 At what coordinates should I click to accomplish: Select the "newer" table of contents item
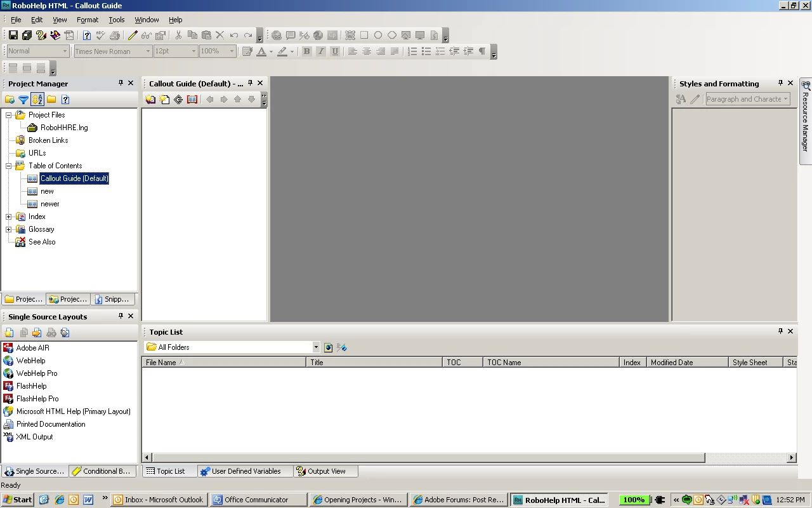tap(50, 204)
